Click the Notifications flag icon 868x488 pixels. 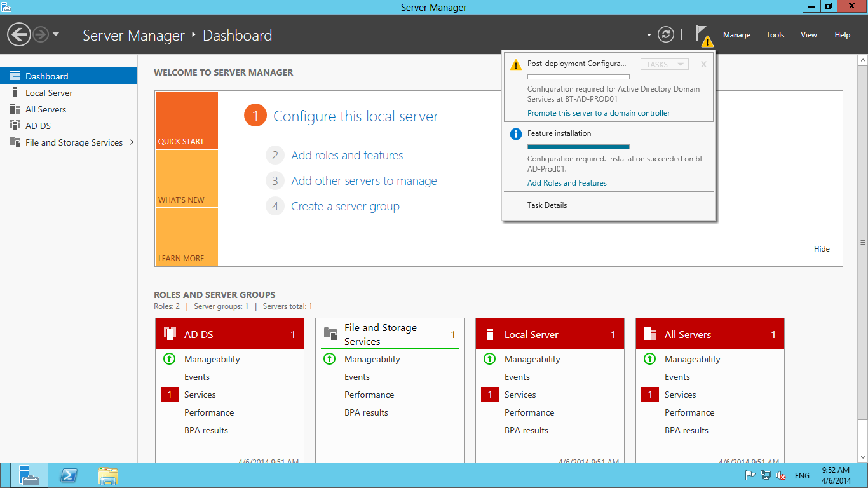tap(703, 36)
